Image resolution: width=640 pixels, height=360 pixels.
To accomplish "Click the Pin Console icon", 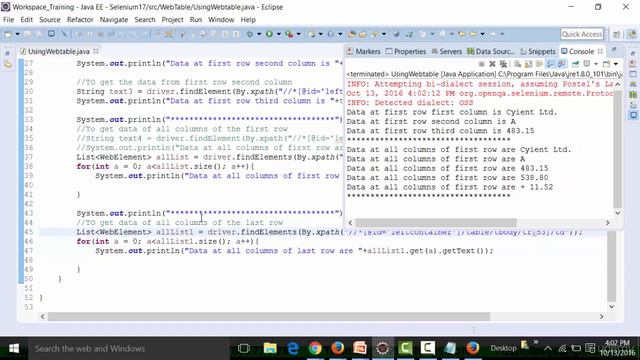I will (x=576, y=64).
